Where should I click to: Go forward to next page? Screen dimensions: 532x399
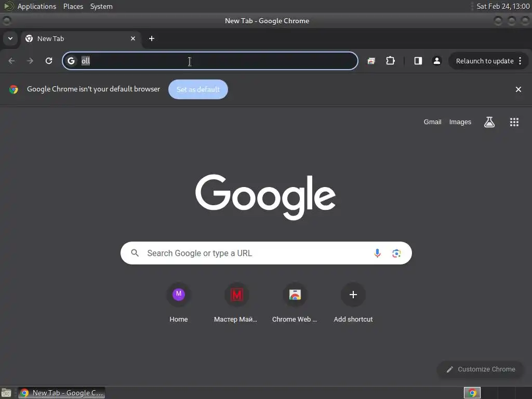click(x=30, y=61)
